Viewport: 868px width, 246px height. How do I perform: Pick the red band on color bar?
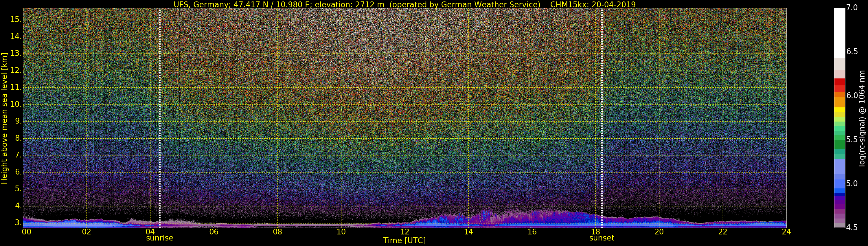click(x=839, y=82)
